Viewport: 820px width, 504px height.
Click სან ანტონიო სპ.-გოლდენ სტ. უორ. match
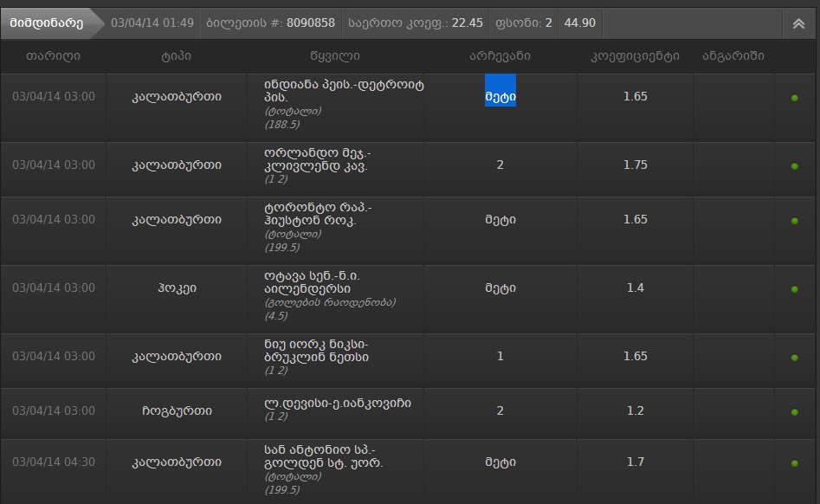click(324, 456)
